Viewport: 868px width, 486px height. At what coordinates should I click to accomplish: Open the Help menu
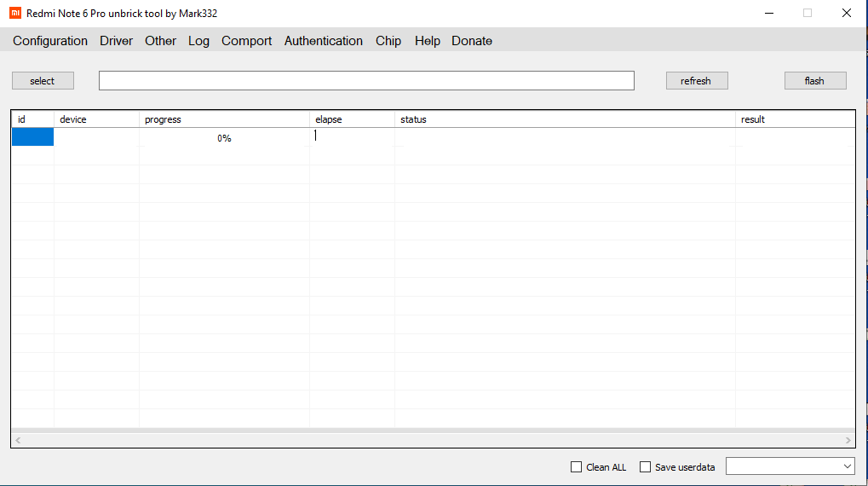pos(428,41)
